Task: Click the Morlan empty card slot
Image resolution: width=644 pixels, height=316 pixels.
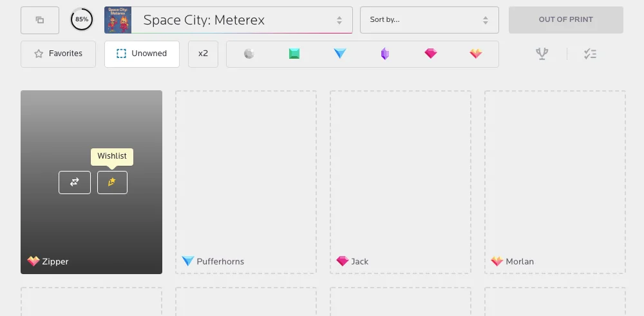Action: pos(555,182)
